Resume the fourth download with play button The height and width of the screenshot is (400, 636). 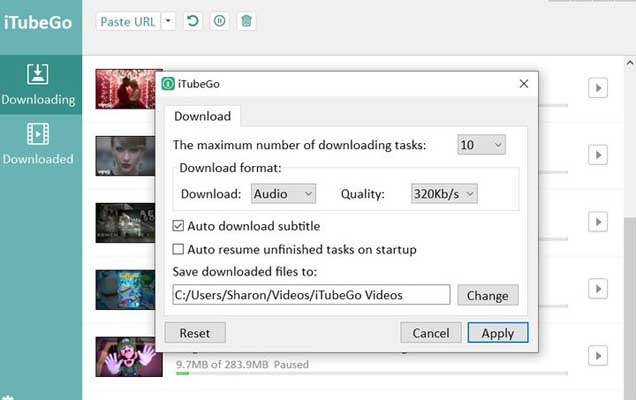(x=598, y=289)
